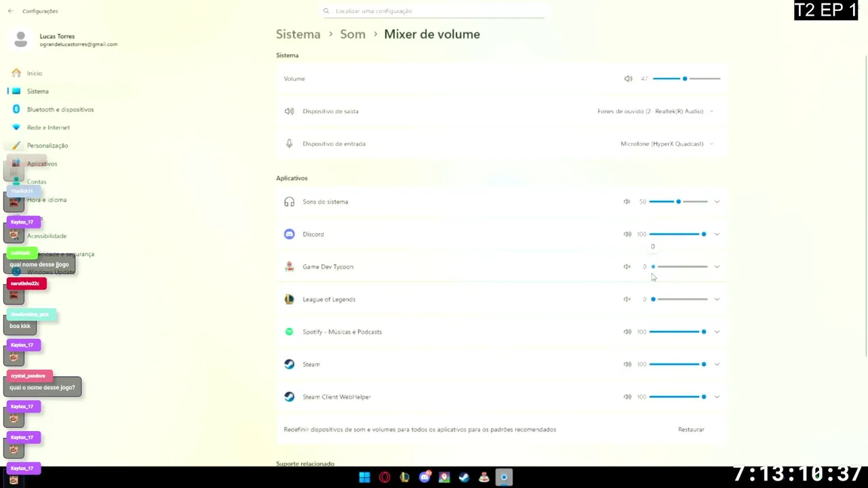Click the Discord app icon in mixer
Screen dimensions: 868x488
pos(290,234)
